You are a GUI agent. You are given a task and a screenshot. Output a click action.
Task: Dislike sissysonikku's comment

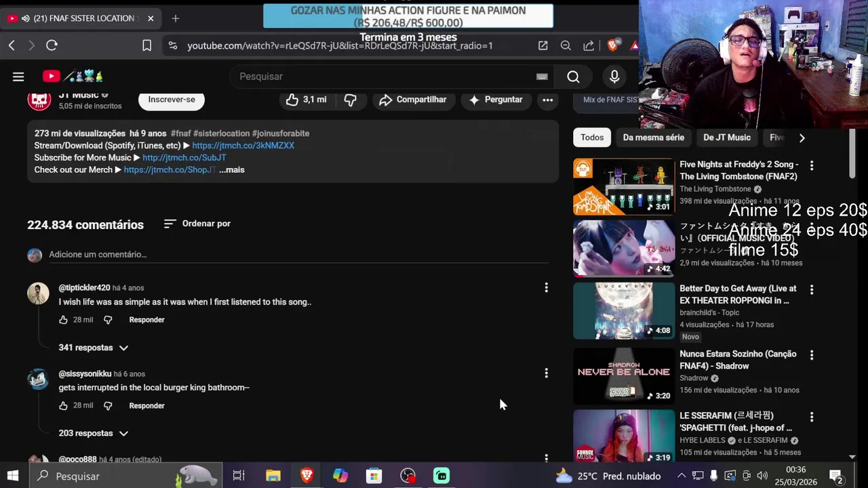[x=108, y=406]
